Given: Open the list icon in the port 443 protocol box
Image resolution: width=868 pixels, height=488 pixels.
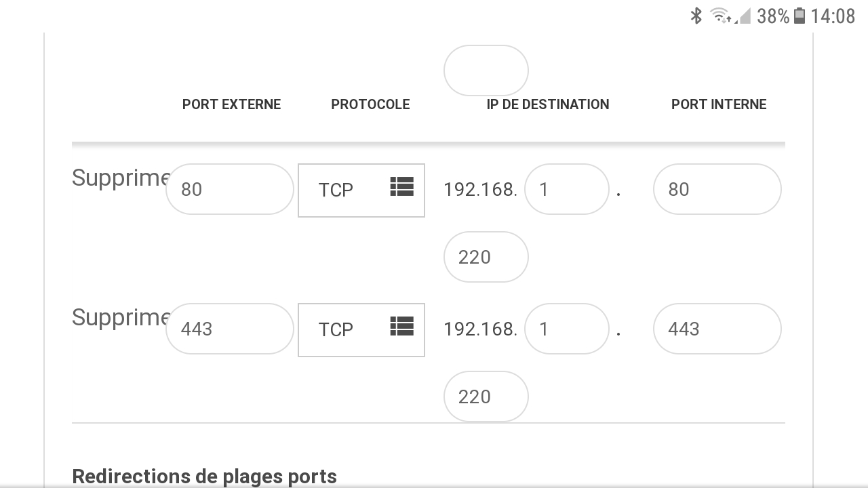Looking at the screenshot, I should (401, 326).
